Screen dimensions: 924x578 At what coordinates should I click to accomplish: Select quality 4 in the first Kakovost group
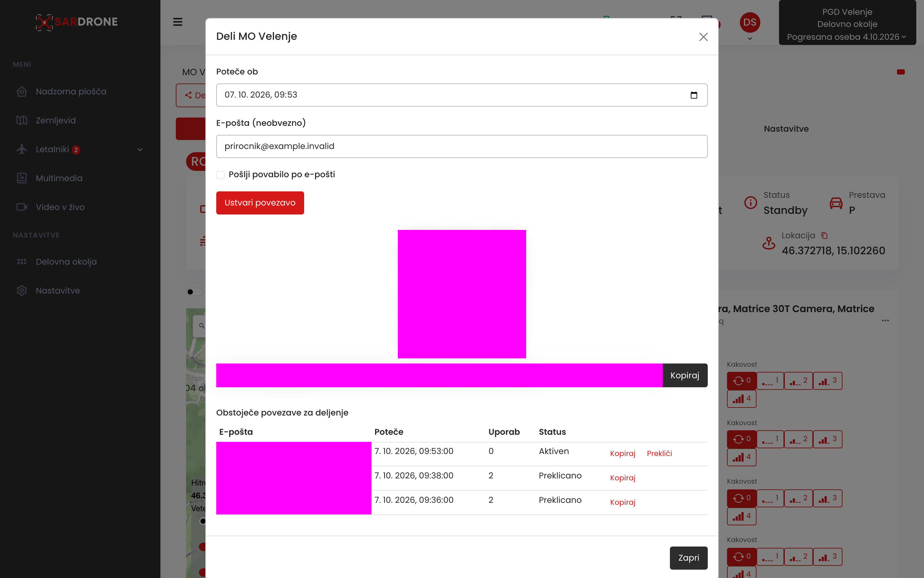click(x=741, y=399)
